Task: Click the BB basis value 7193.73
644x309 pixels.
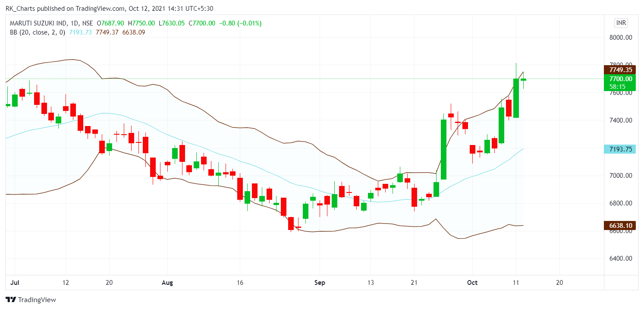Action: pos(80,32)
